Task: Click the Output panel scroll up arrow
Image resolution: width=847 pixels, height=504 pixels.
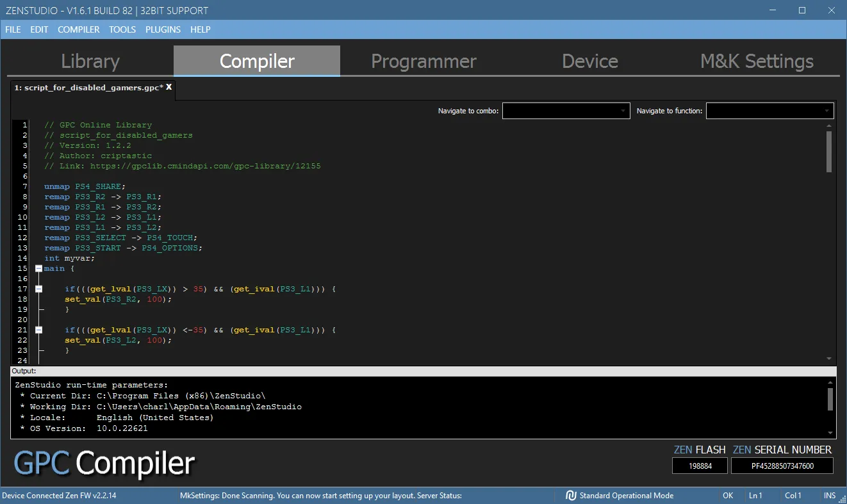Action: pyautogui.click(x=830, y=382)
